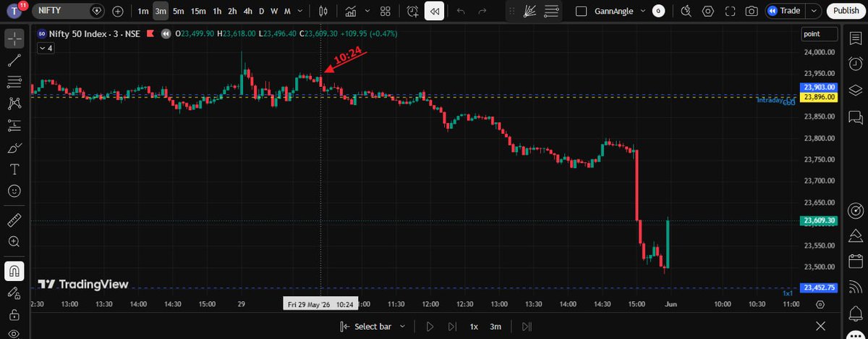Open the patterns tool group
The height and width of the screenshot is (339, 868).
pyautogui.click(x=14, y=103)
